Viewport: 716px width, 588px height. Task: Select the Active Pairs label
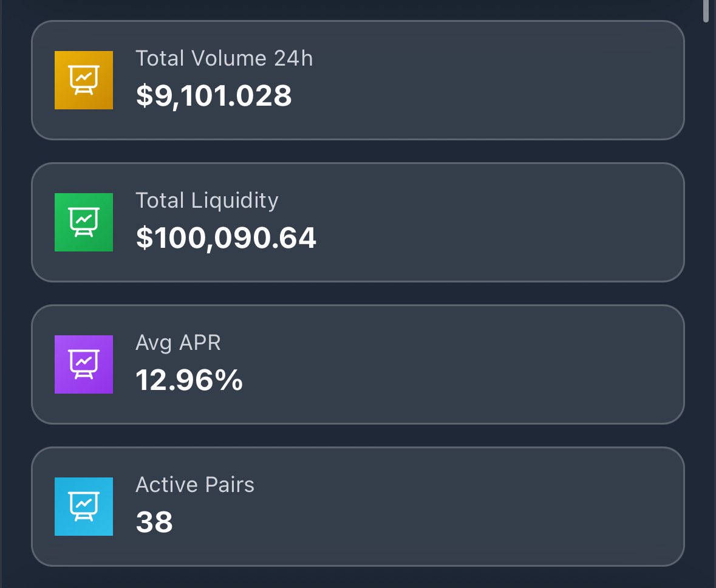[x=195, y=485]
